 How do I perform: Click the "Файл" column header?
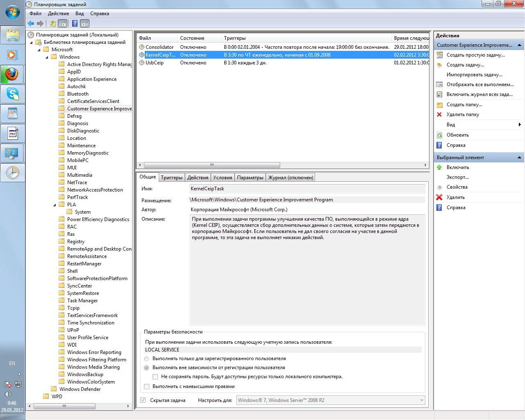click(x=157, y=38)
